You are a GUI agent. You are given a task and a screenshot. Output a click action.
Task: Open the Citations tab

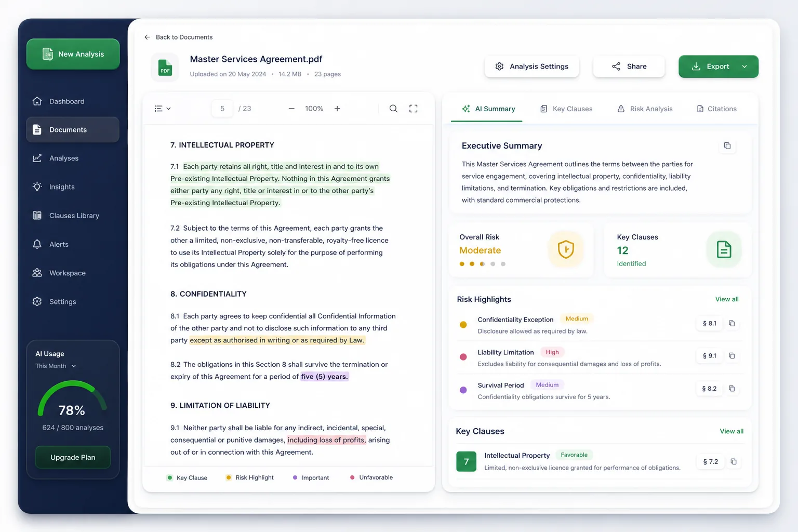716,109
